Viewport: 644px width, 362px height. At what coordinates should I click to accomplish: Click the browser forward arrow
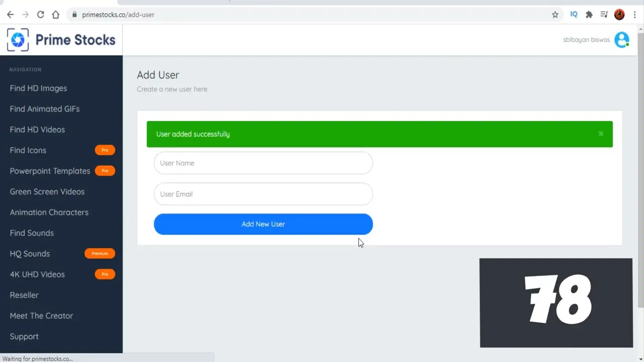click(x=25, y=15)
